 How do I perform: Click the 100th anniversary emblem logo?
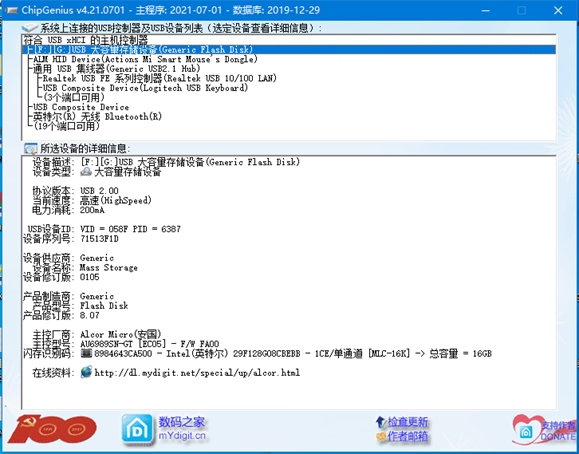[52, 429]
